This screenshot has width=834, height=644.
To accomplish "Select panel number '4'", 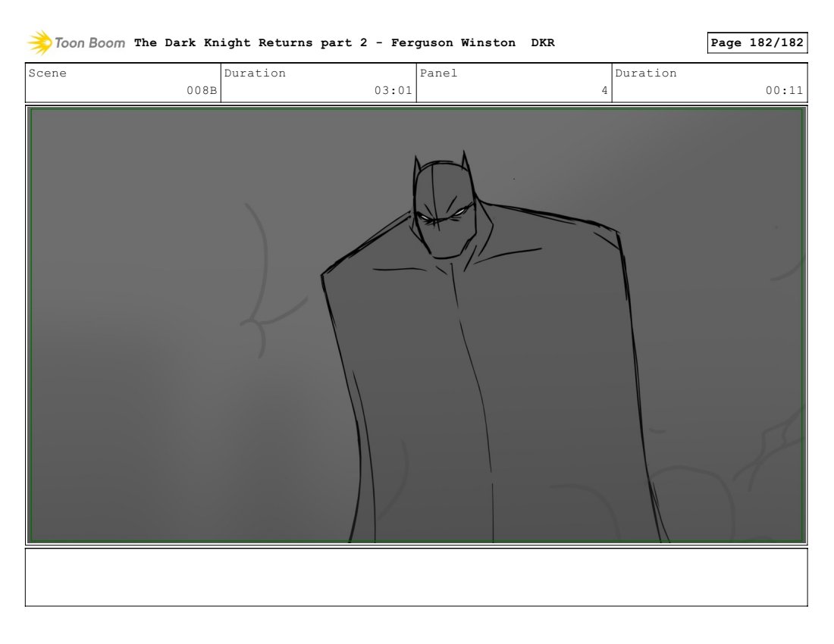I will [604, 90].
